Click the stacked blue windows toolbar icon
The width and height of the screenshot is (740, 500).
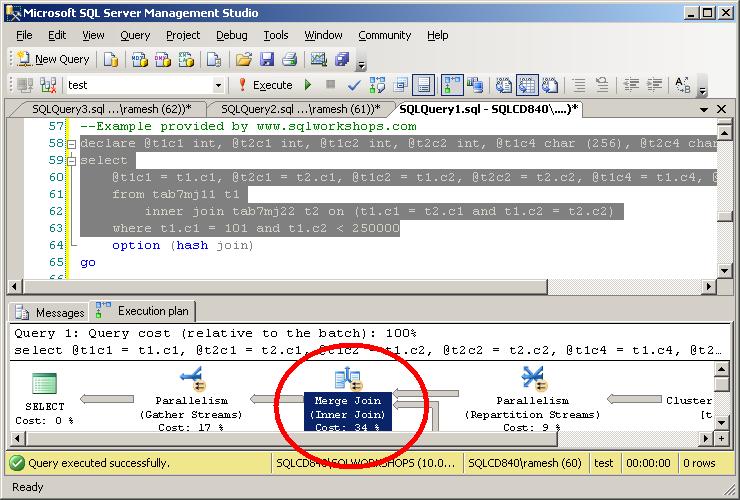[342, 59]
